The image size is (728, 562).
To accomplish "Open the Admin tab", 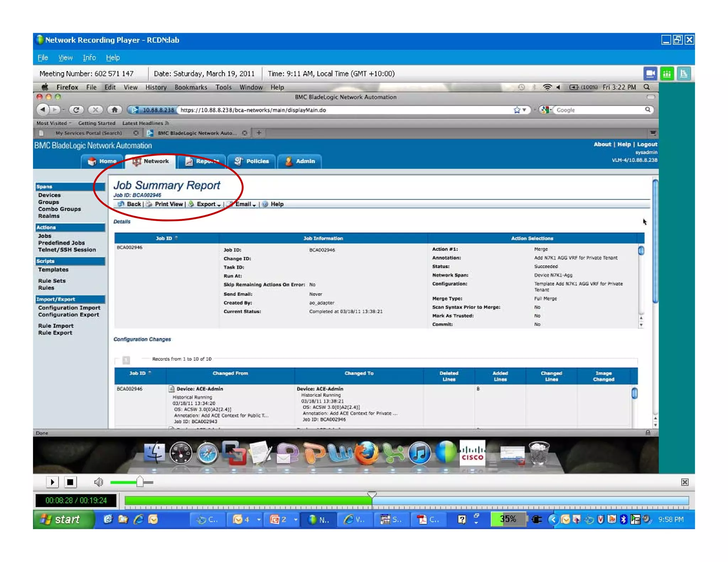I will pyautogui.click(x=300, y=161).
